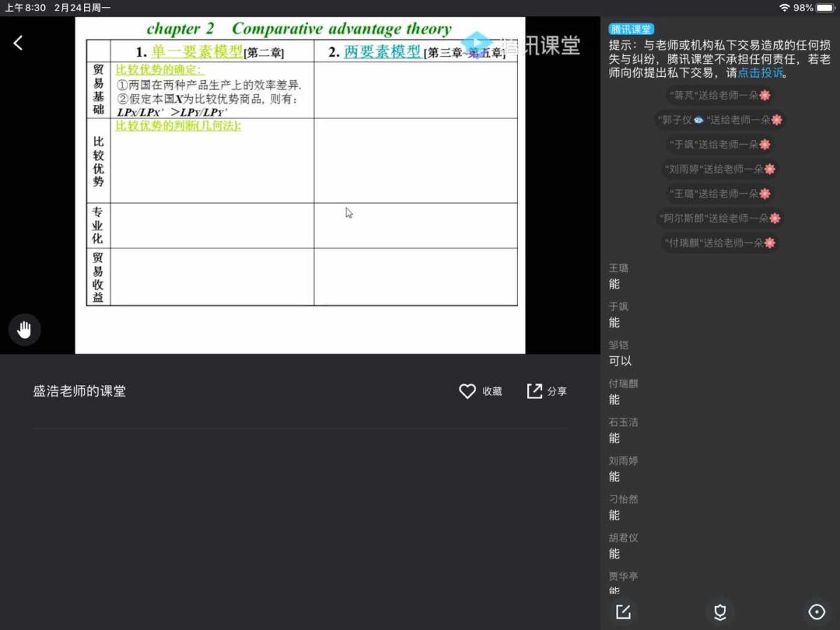The height and width of the screenshot is (630, 840).
Task: Tap the back arrow to leave class
Action: (18, 43)
